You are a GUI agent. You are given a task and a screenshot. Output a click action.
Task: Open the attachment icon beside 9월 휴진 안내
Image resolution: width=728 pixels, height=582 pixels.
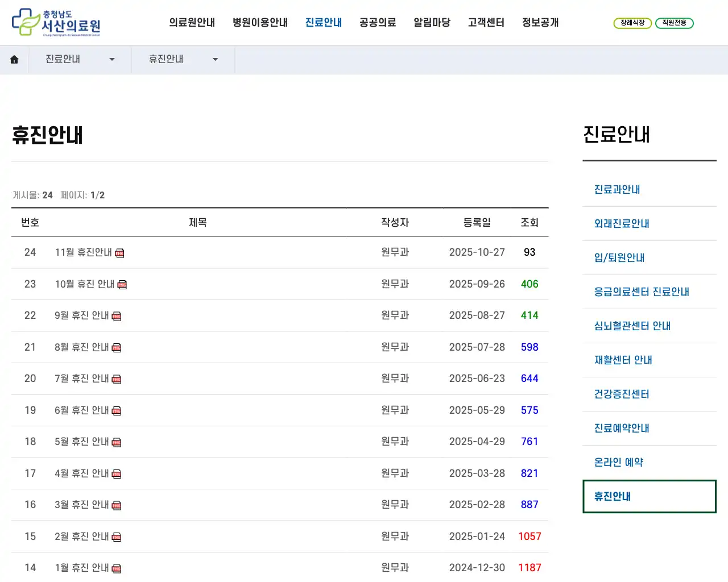(x=117, y=315)
